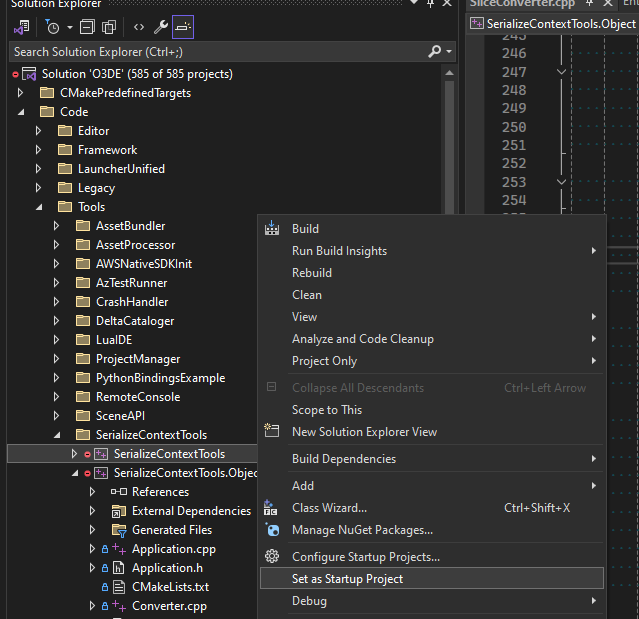Screen dimensions: 639x619
Task: Choose Set as Startup Project
Action: tap(432, 579)
